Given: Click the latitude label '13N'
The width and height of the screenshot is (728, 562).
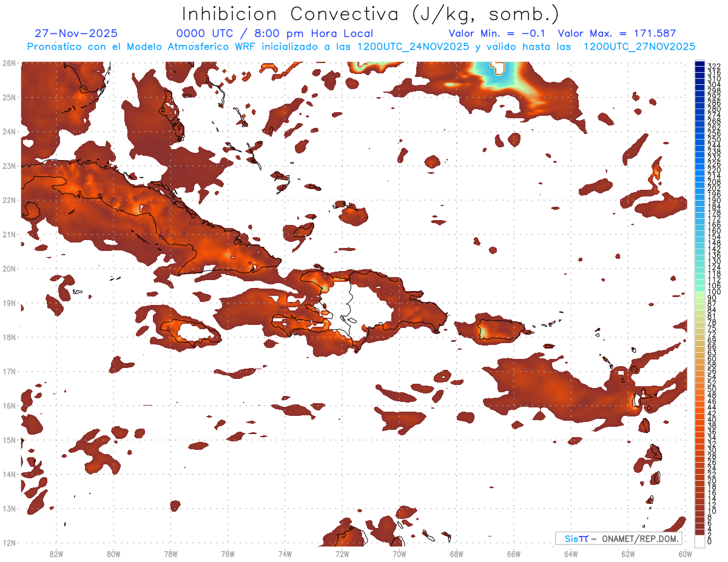Looking at the screenshot, I should click(x=9, y=508).
